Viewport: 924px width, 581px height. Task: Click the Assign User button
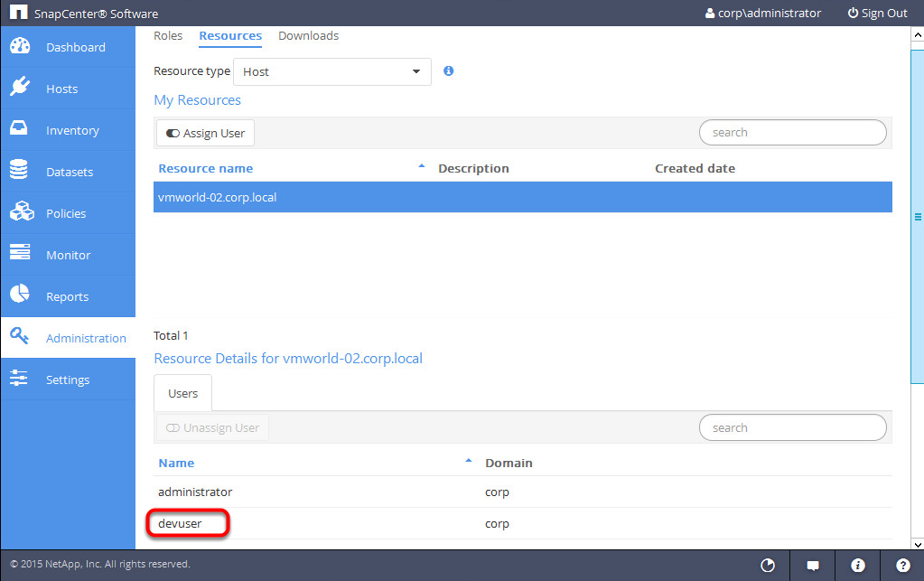(x=205, y=133)
